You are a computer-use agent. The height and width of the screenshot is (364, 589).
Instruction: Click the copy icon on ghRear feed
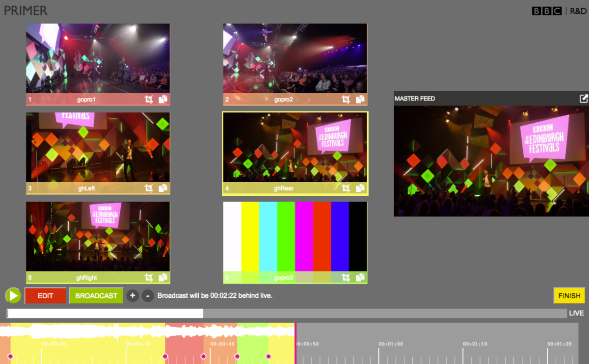(360, 188)
